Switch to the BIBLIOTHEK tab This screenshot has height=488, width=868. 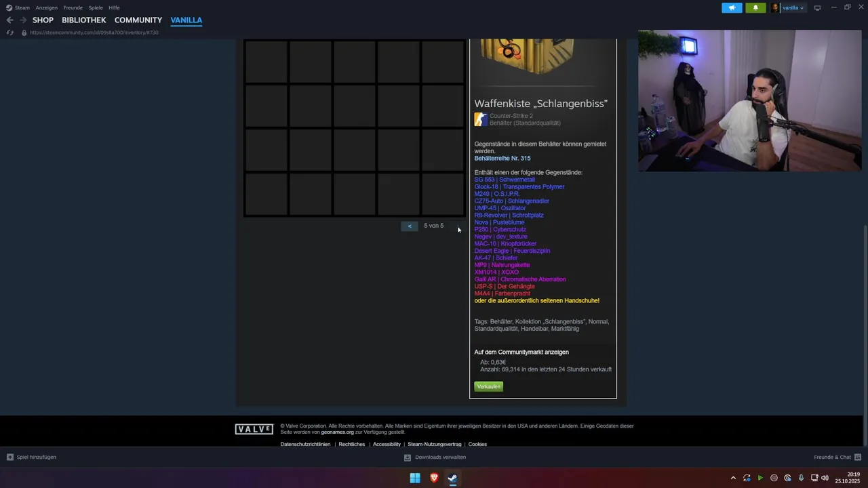[x=84, y=20]
